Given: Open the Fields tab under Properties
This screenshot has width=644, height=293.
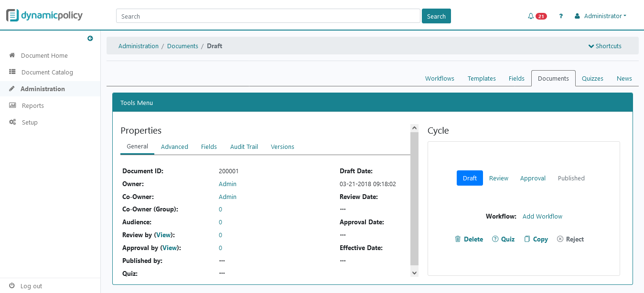Looking at the screenshot, I should coord(209,147).
